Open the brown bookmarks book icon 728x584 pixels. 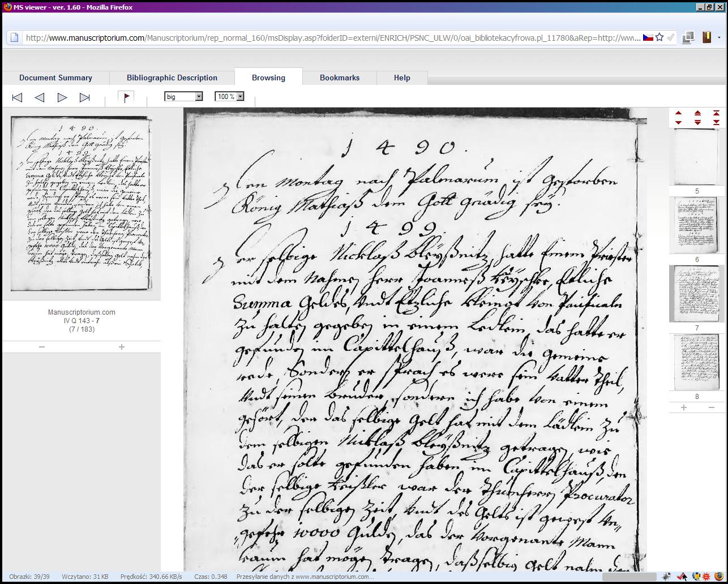coord(706,38)
